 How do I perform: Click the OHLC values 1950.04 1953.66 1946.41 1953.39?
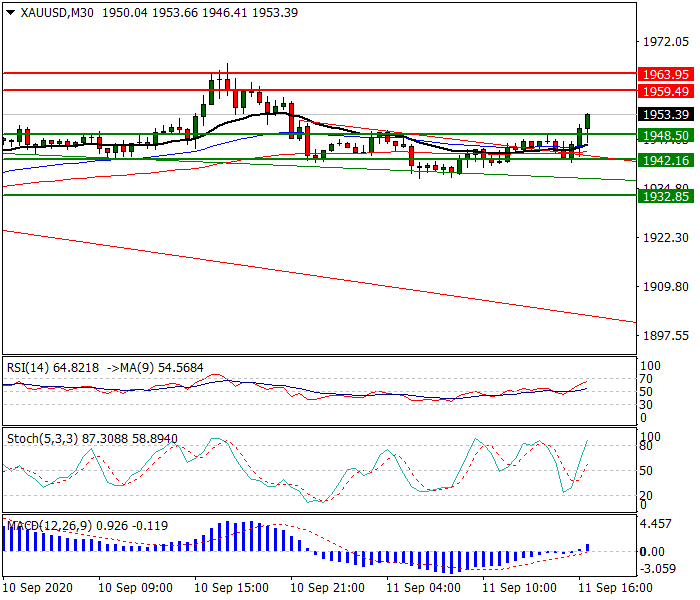(200, 13)
